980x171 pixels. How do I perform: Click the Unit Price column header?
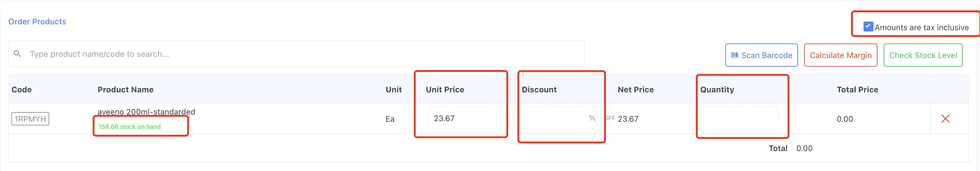pyautogui.click(x=445, y=90)
